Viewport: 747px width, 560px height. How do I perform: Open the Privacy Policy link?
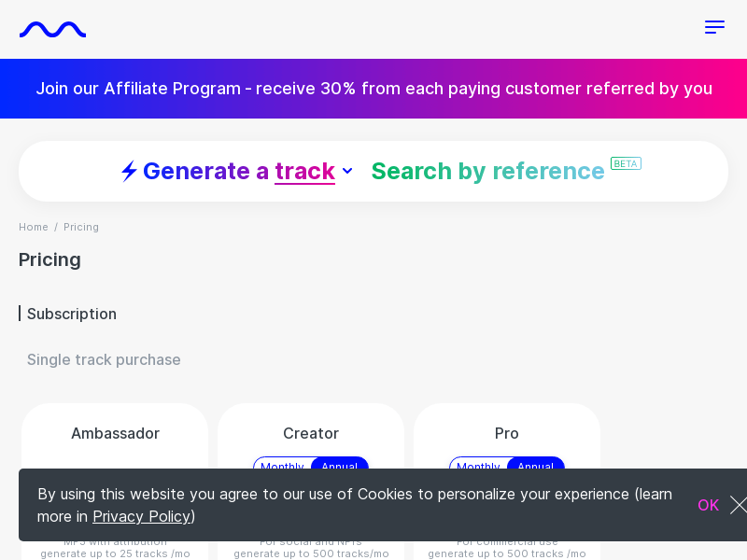tap(142, 516)
